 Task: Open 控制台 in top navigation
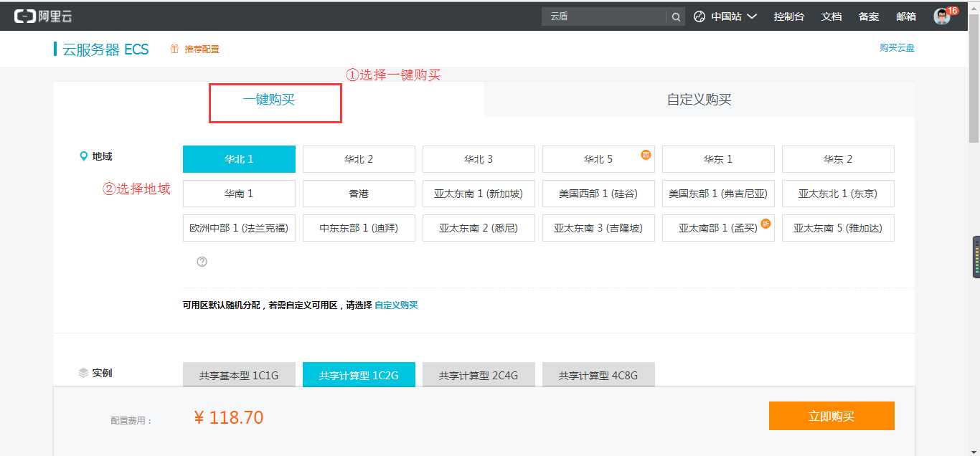coord(789,16)
